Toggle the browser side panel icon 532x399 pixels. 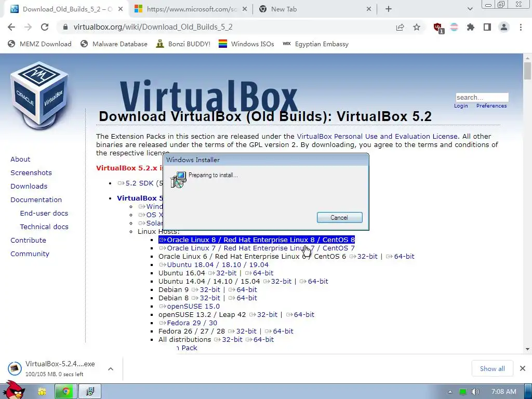click(487, 27)
